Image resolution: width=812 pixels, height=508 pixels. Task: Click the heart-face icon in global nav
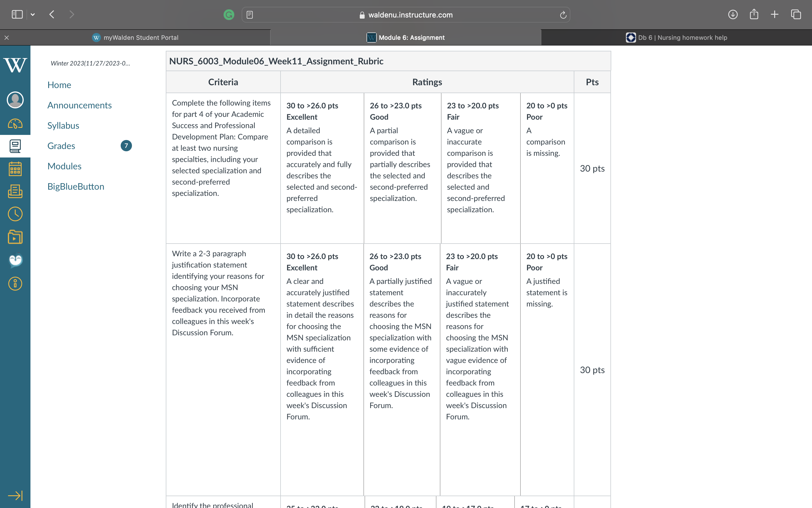[x=15, y=260]
